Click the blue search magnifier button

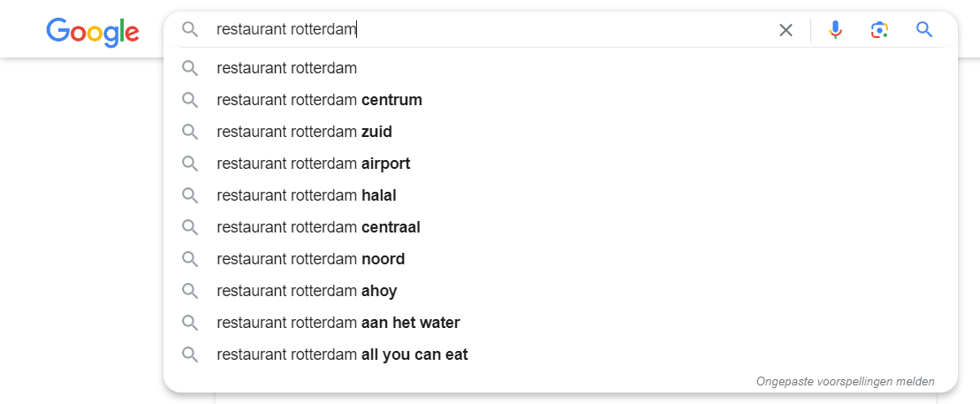click(924, 30)
